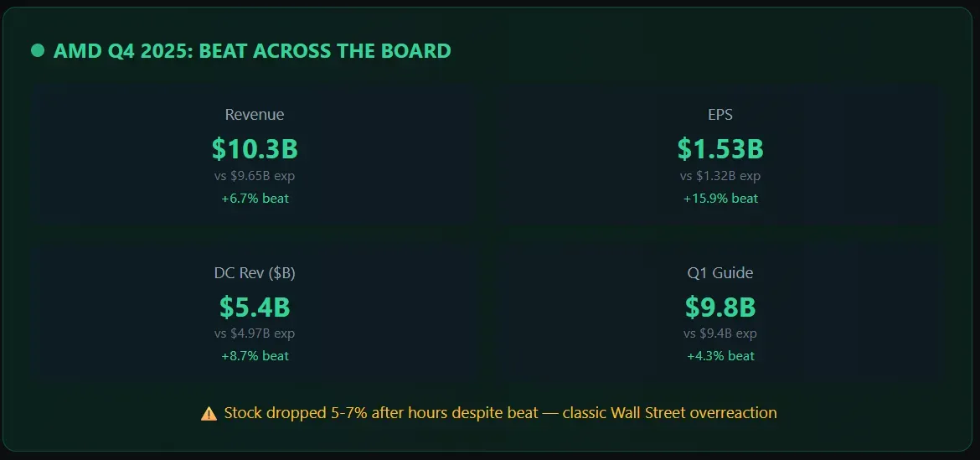
Task: Click the $9.8B guidance figure
Action: point(720,308)
